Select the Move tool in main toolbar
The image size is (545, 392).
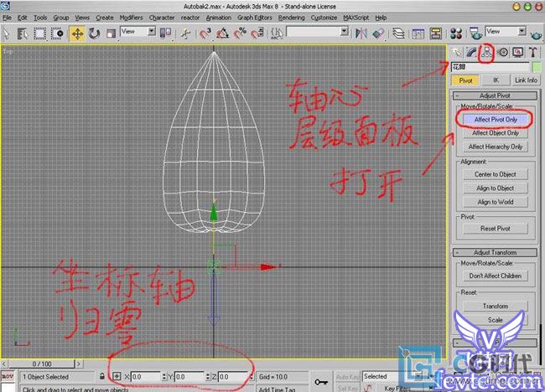click(x=77, y=33)
